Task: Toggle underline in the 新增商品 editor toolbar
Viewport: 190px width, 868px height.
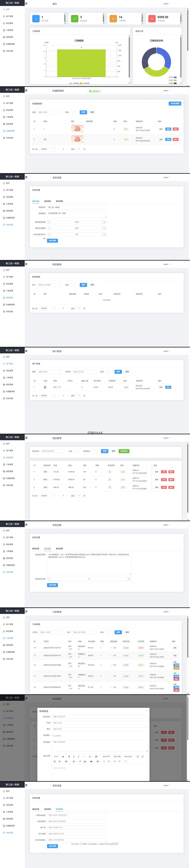Action: [74, 757]
